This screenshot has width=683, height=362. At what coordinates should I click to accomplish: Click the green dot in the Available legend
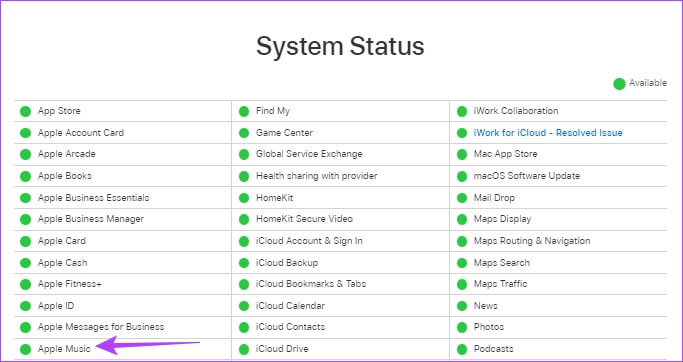click(x=619, y=84)
